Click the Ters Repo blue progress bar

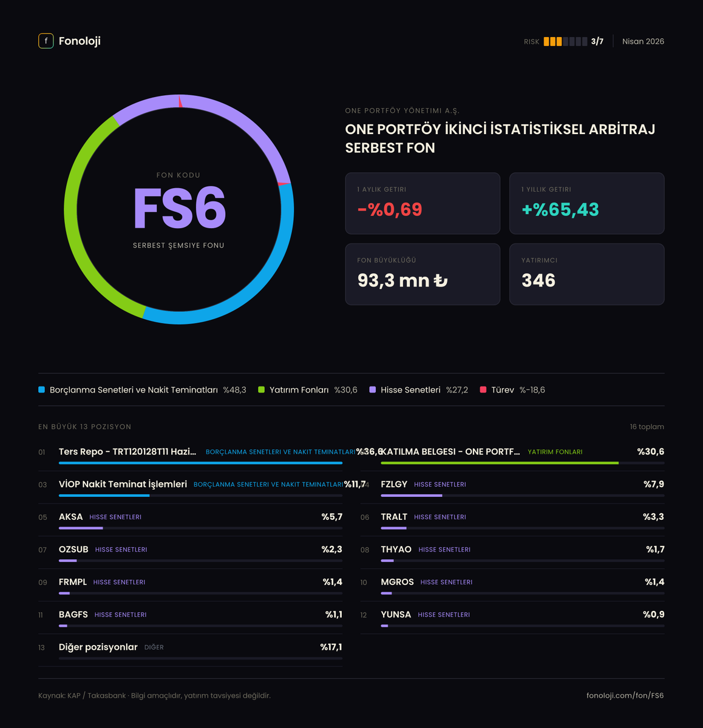(x=200, y=463)
